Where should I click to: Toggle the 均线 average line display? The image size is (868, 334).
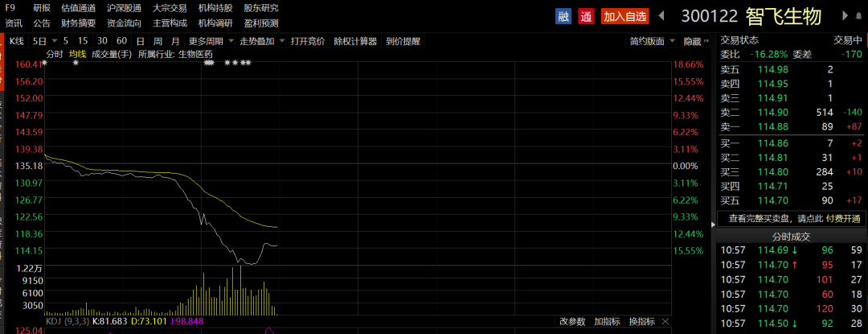click(x=77, y=54)
